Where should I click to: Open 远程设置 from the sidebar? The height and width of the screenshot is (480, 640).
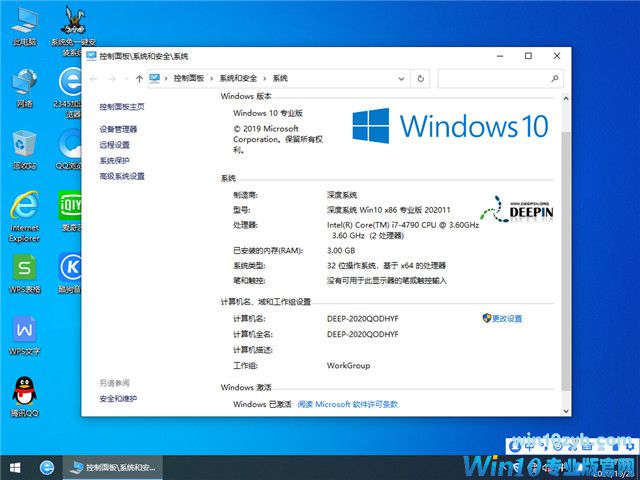pyautogui.click(x=114, y=145)
